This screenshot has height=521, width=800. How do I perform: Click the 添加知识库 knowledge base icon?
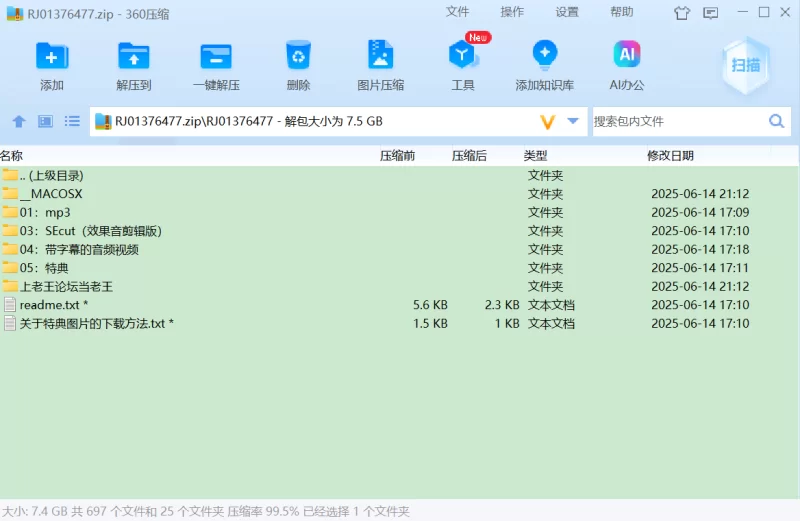coord(544,57)
